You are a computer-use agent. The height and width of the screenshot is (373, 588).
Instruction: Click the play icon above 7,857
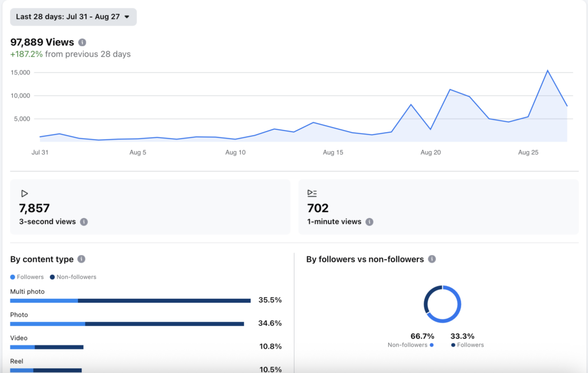click(x=24, y=194)
